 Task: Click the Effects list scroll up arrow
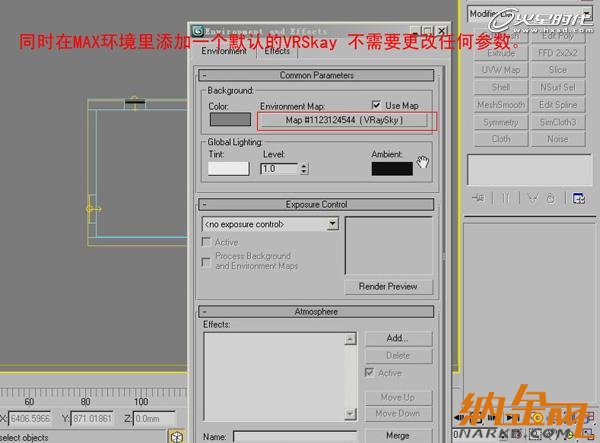(350, 339)
